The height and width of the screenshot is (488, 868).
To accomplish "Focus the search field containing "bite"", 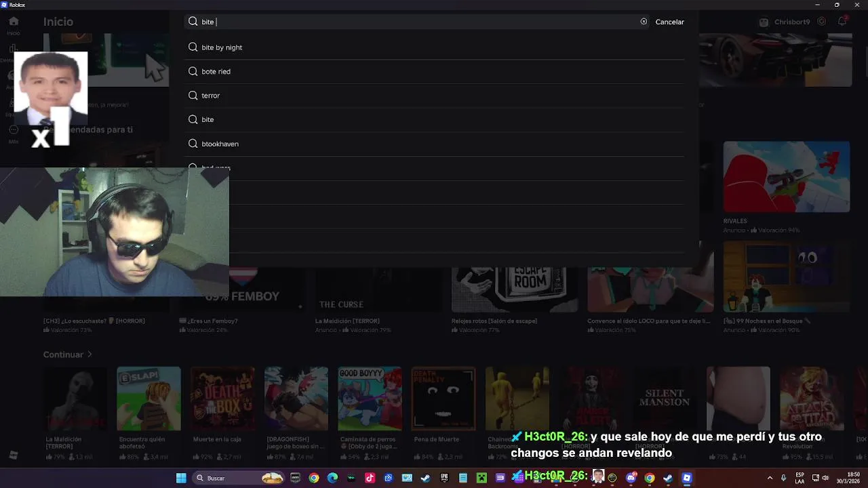I will coord(417,22).
